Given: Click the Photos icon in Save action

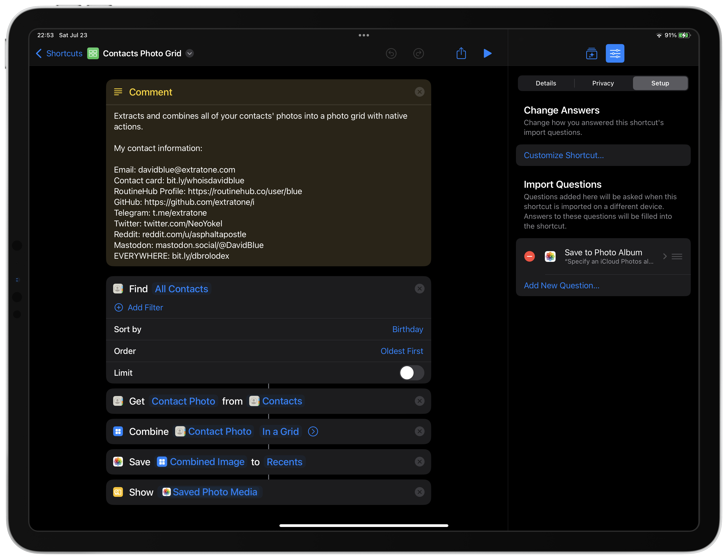Looking at the screenshot, I should pyautogui.click(x=118, y=462).
